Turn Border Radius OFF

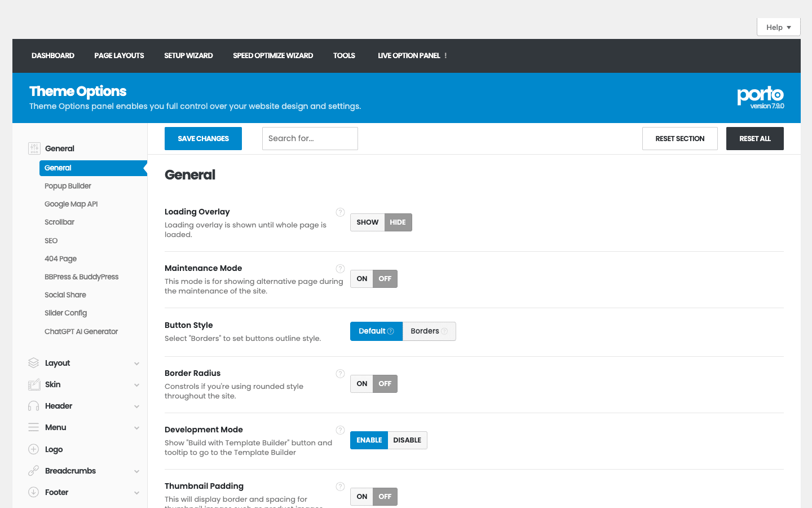point(385,384)
